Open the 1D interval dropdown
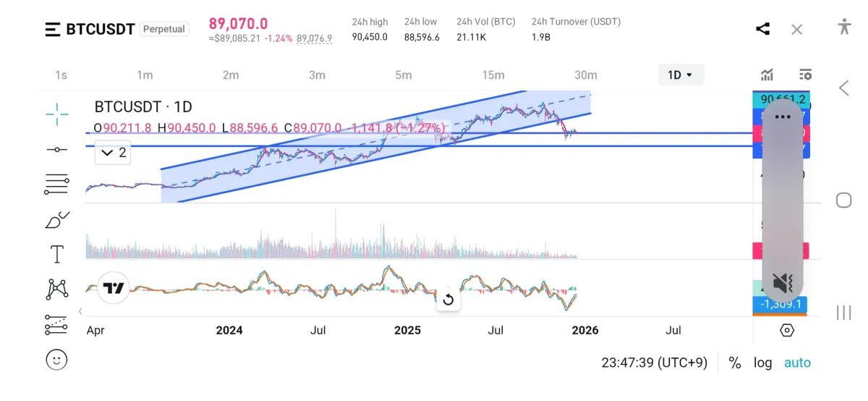Viewport: 868px width, 401px height. pyautogui.click(x=681, y=75)
